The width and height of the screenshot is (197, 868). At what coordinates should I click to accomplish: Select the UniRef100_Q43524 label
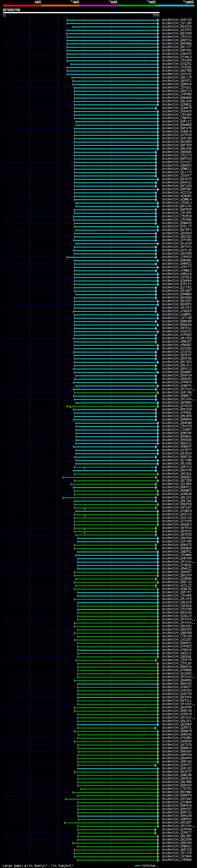point(177,453)
